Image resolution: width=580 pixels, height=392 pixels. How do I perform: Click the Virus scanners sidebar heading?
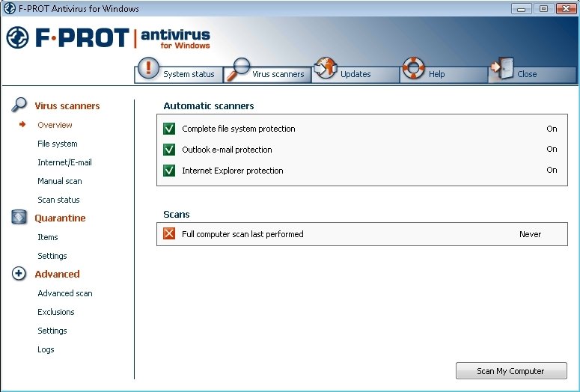tap(67, 105)
